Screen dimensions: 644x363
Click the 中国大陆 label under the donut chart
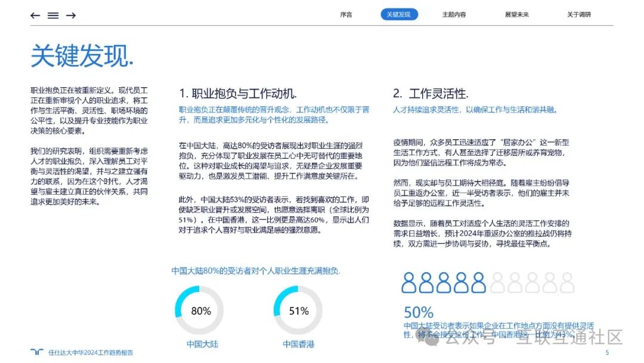click(202, 344)
